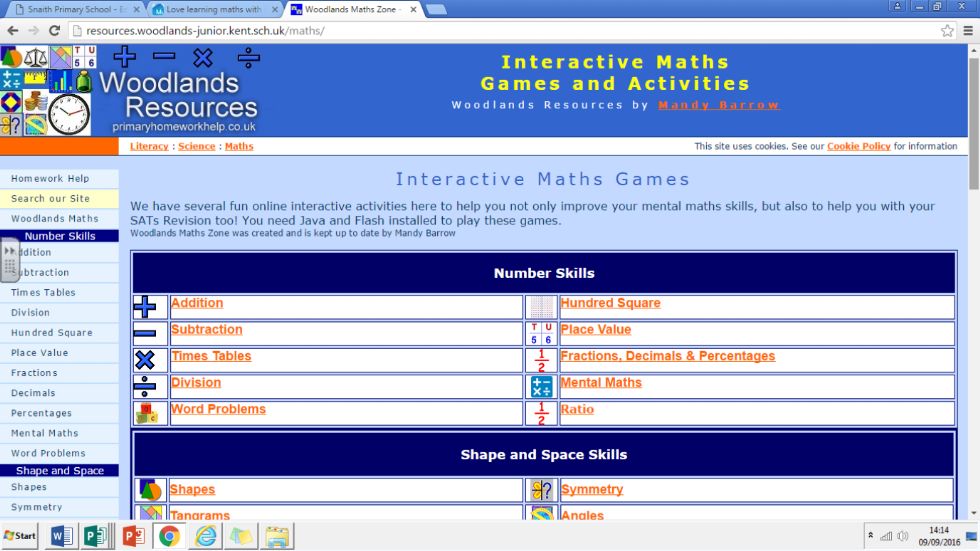Viewport: 980px width, 551px height.
Task: Show hidden tray icons arrow
Action: click(870, 535)
